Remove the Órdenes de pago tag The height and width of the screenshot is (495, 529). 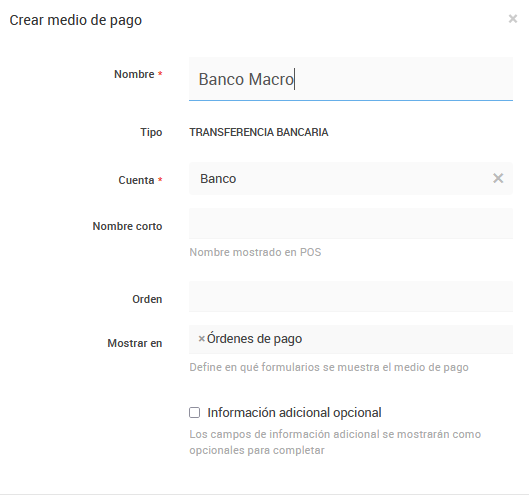coord(201,339)
